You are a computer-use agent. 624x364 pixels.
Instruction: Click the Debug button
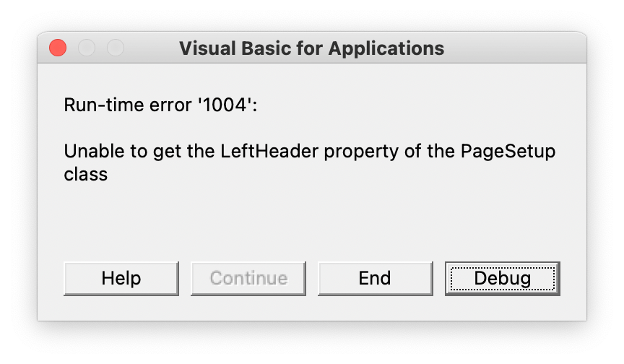tap(502, 279)
